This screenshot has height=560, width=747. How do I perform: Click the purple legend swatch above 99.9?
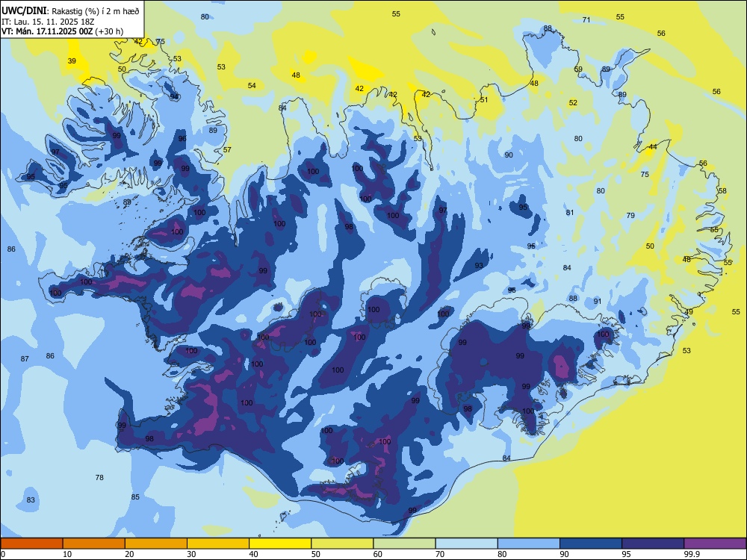point(715,544)
